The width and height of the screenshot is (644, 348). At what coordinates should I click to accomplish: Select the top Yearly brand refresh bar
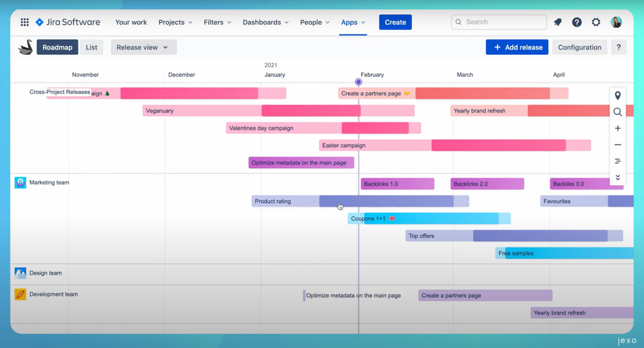click(542, 111)
